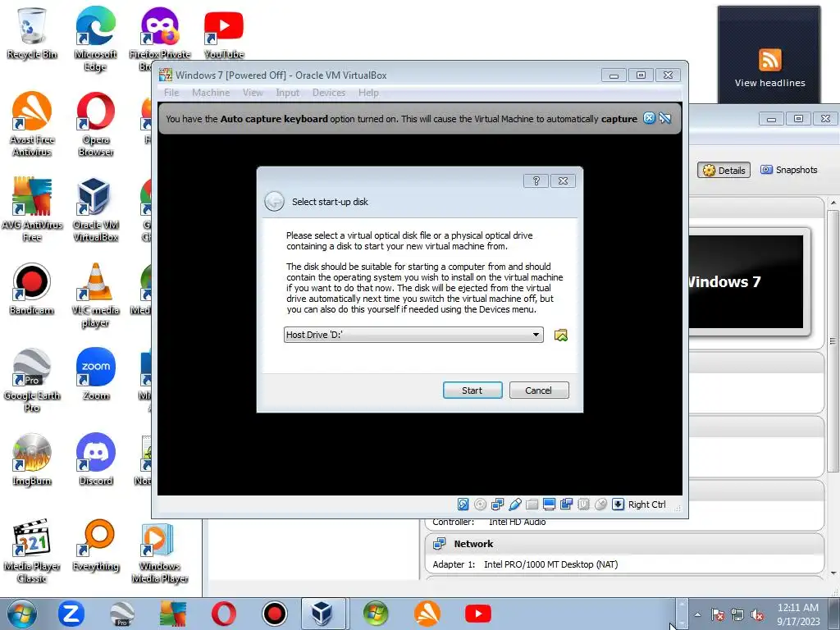Image resolution: width=840 pixels, height=630 pixels.
Task: Click the do-not-show-again notification icon
Action: pyautogui.click(x=664, y=118)
